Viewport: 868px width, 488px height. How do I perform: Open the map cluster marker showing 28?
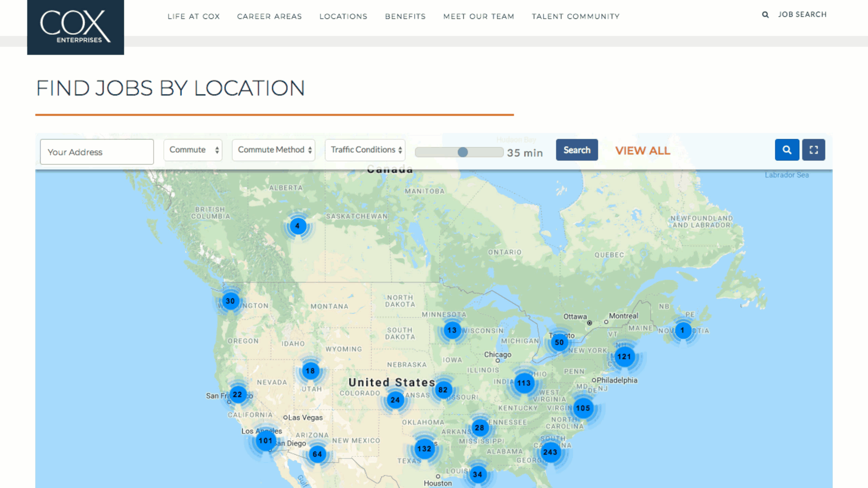click(480, 428)
